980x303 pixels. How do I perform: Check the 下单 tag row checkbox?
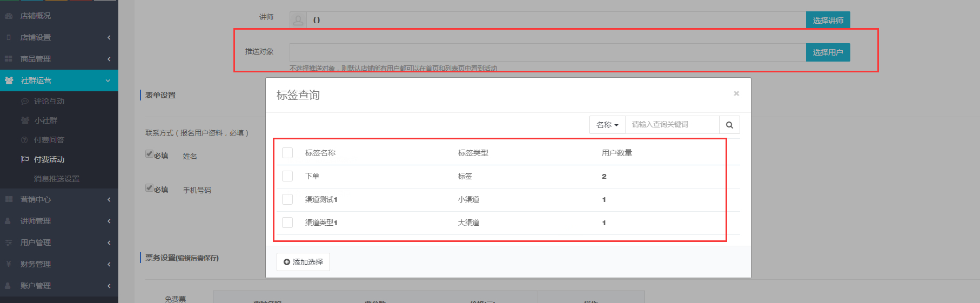point(287,176)
